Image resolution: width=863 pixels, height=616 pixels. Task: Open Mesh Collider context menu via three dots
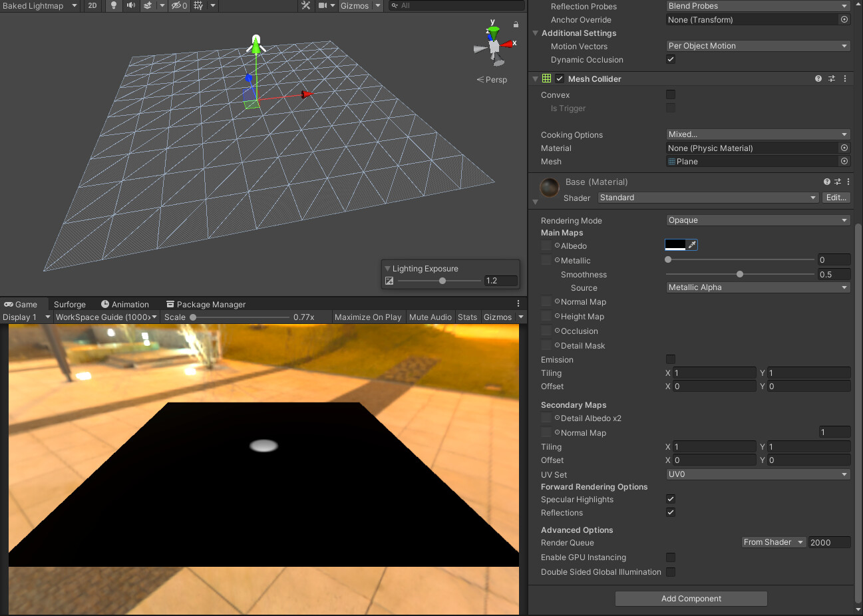pyautogui.click(x=845, y=78)
